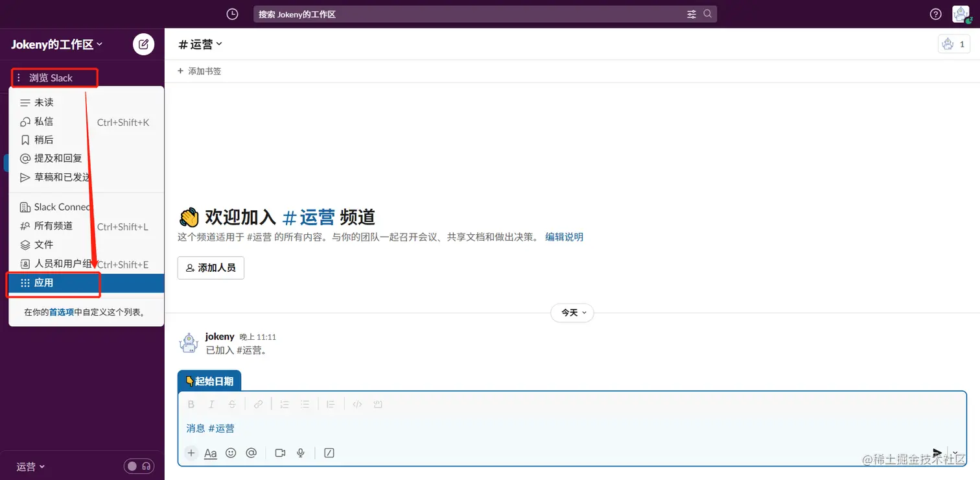Open the slash shortcuts button
Image resolution: width=980 pixels, height=480 pixels.
point(329,453)
